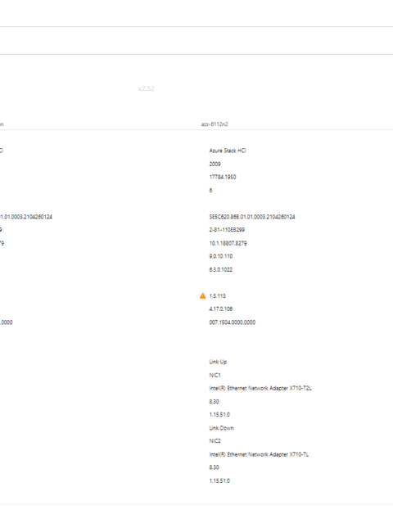Select the 4.17.0.106 value
This screenshot has height=532, width=393.
click(220, 309)
